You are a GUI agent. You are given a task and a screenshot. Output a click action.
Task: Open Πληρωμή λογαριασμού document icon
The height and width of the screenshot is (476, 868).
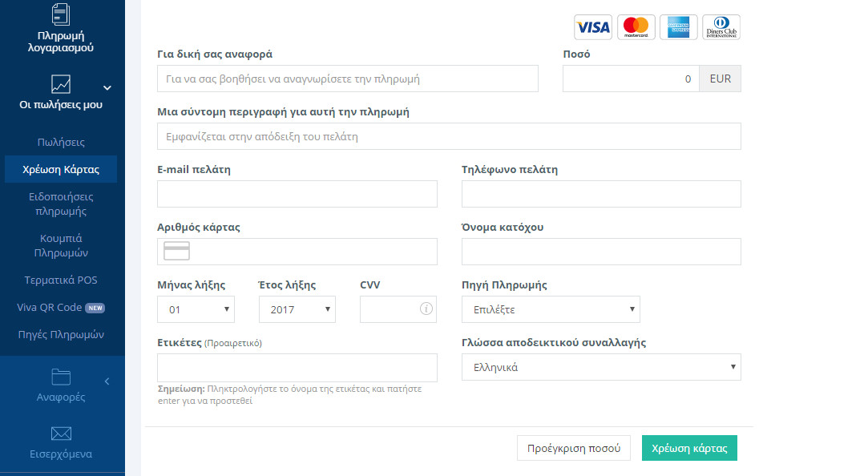point(61,14)
